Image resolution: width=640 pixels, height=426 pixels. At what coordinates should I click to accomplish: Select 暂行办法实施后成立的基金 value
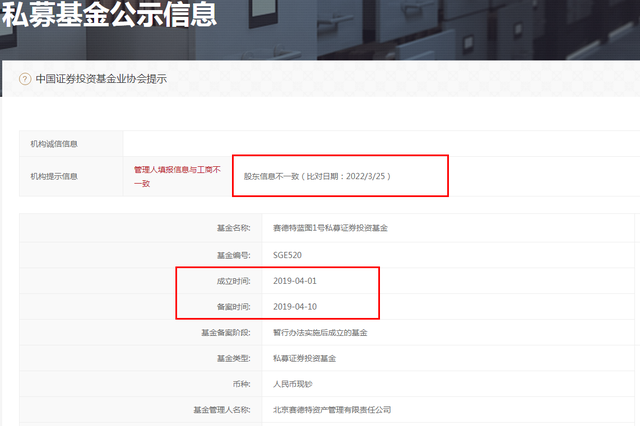[320, 333]
